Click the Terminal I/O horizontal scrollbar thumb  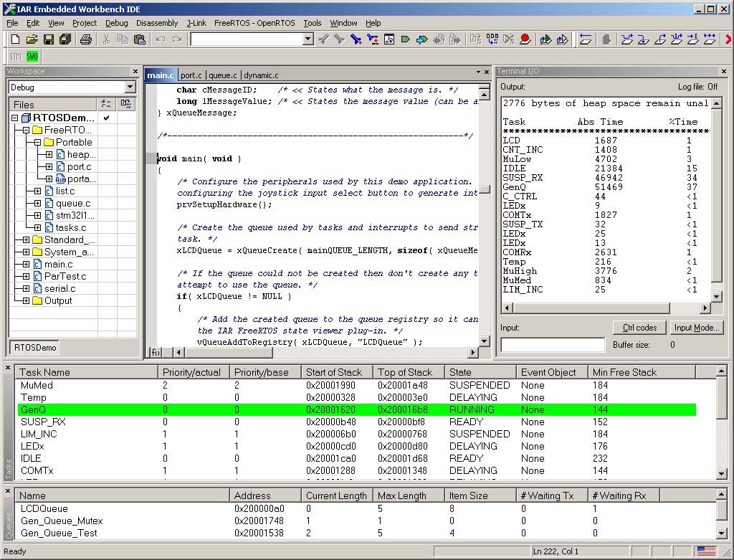(592, 308)
